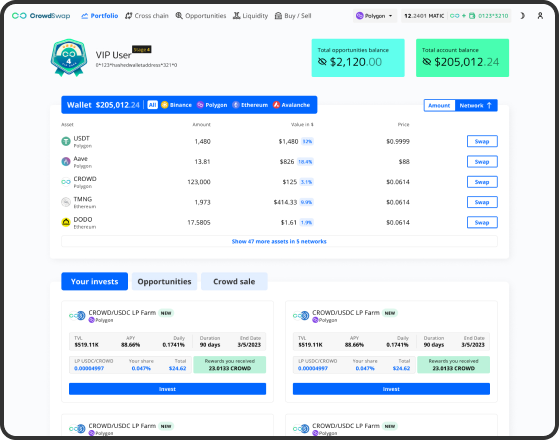Screen dimensions: 559x440
Task: Click right card CROWD/USDC pair icon
Action: tap(301, 316)
